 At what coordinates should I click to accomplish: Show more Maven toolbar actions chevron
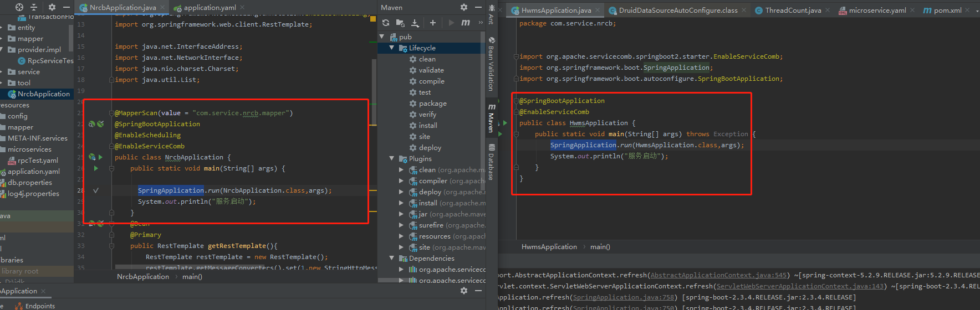coord(480,23)
